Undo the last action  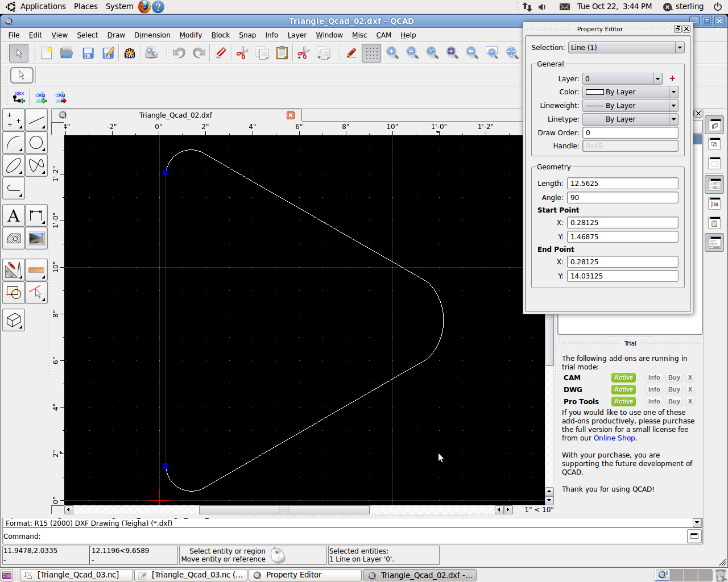[179, 53]
